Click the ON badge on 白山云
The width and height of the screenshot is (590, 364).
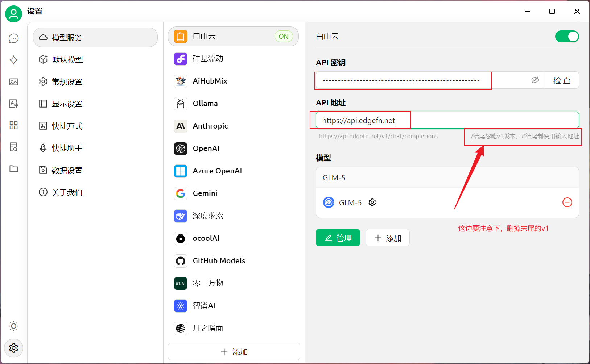(x=284, y=36)
